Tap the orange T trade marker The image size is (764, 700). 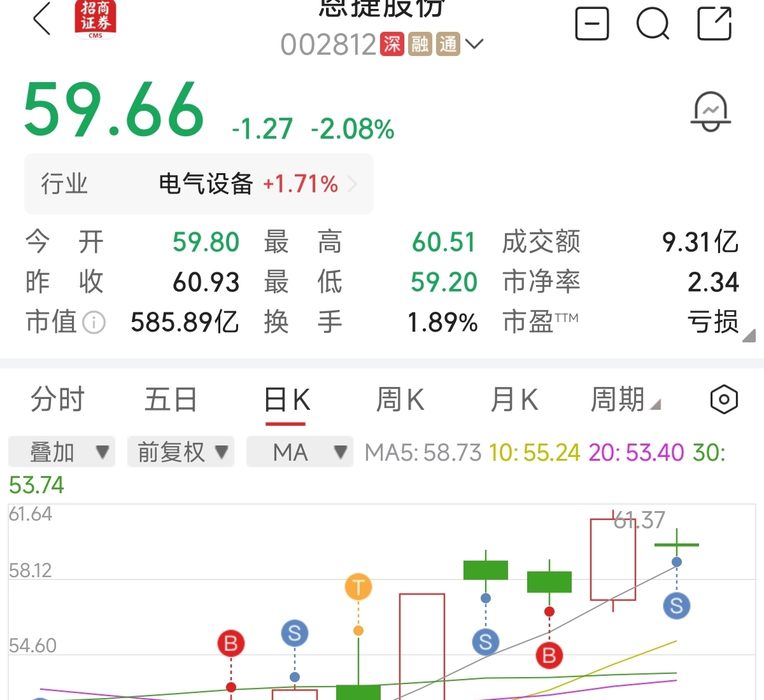[358, 587]
